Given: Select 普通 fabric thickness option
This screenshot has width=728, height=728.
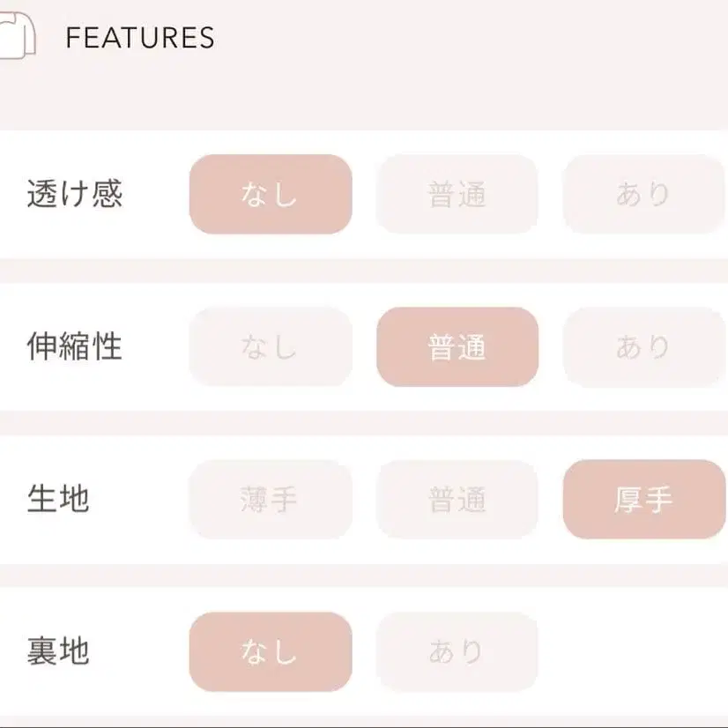Looking at the screenshot, I should pyautogui.click(x=457, y=501).
